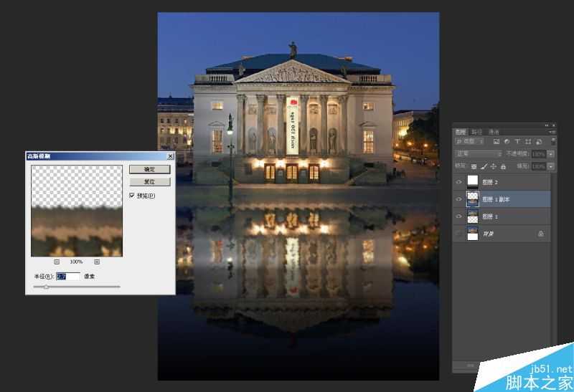Zoom out the blur preview with minus icon
Viewport: 574px width, 392px height.
pos(57,262)
